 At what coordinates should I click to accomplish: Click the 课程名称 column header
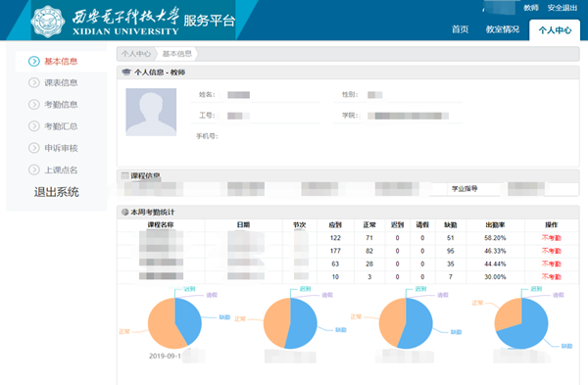[161, 225]
